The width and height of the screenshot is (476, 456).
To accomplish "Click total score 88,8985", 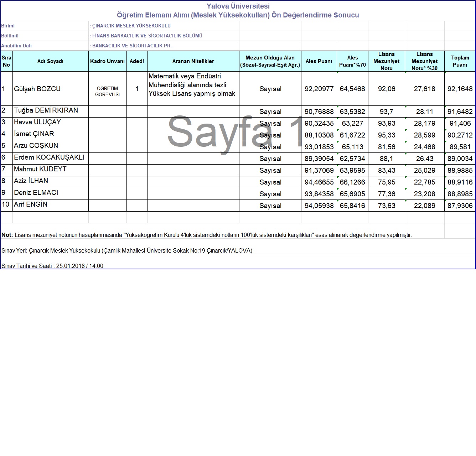I will coord(460,194).
